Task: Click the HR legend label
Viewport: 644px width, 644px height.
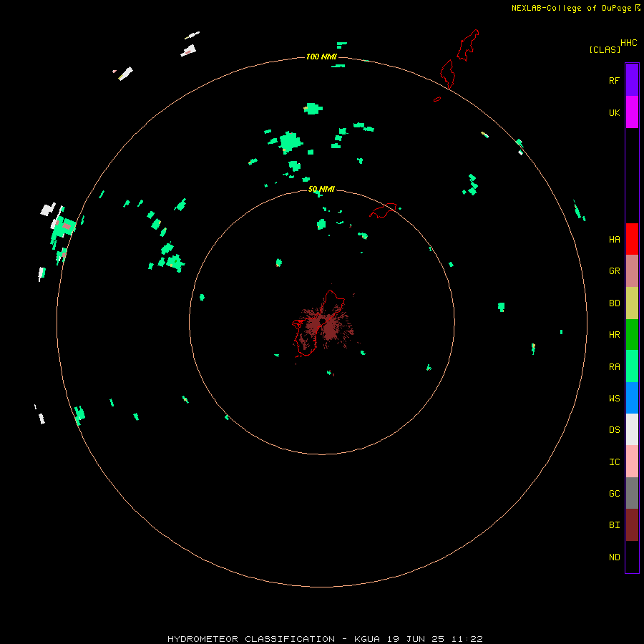Action: (614, 335)
